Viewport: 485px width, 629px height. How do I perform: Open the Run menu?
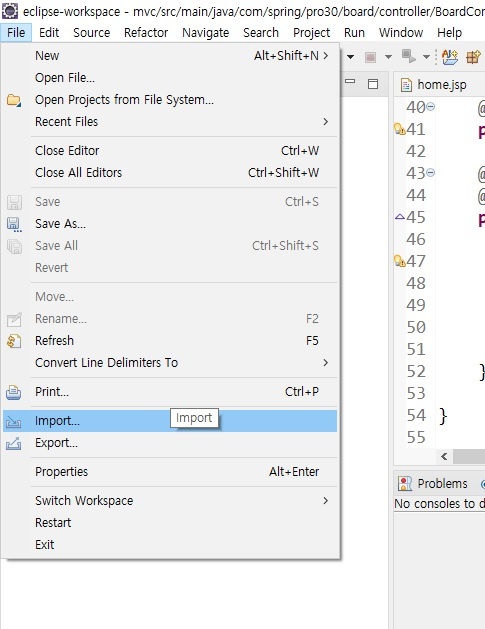(x=354, y=32)
